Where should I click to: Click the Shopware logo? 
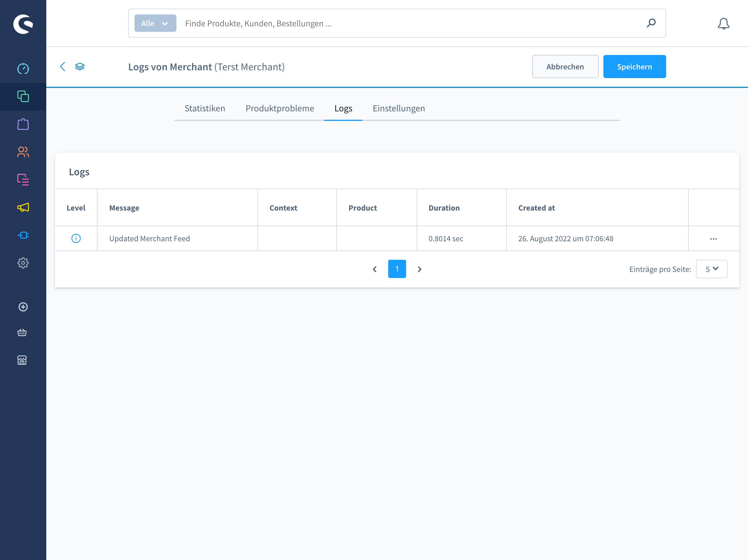pos(23,24)
